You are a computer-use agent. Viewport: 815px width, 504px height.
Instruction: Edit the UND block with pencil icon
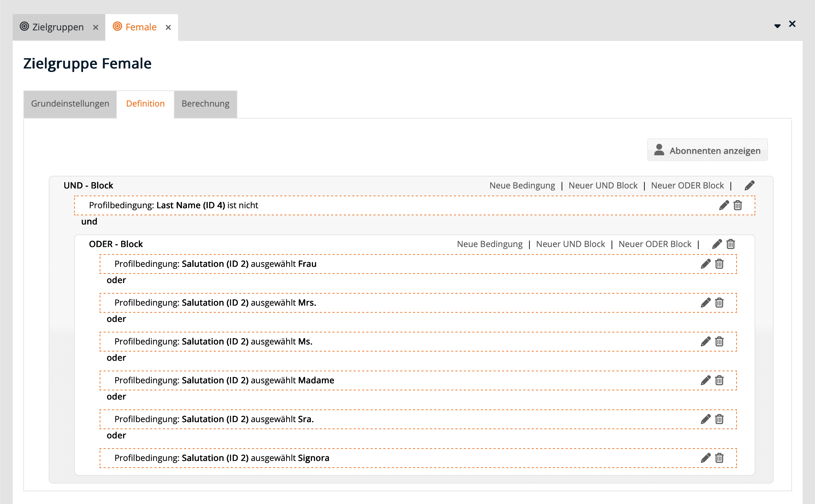[x=749, y=186]
